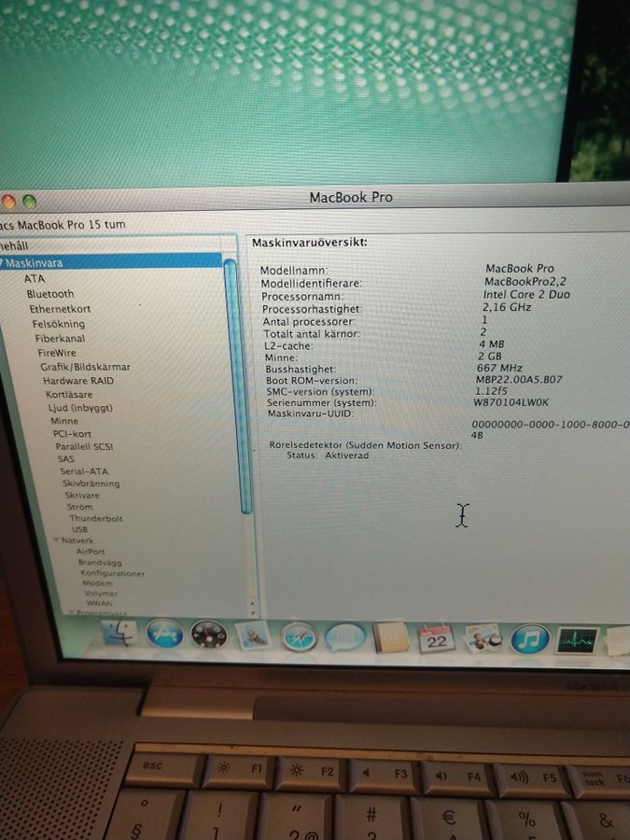Image resolution: width=630 pixels, height=840 pixels.
Task: Open the Fiberkanal entry
Action: [60, 339]
